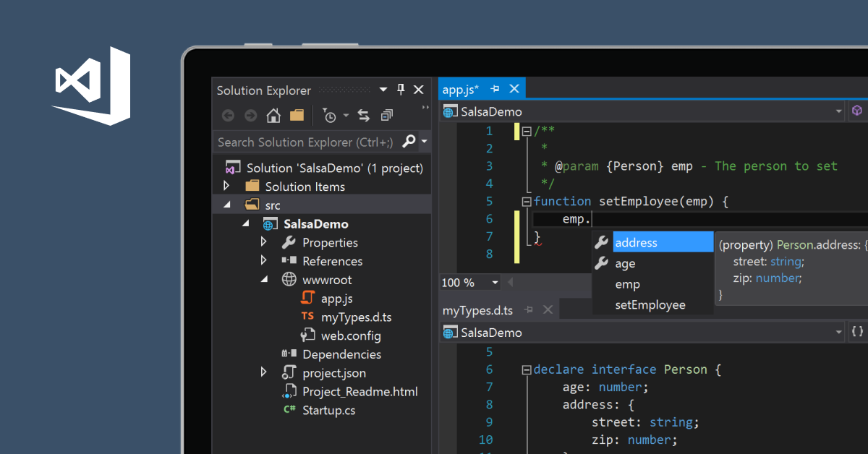Expand the References node in Solution Explorer
The height and width of the screenshot is (454, 868).
pyautogui.click(x=263, y=261)
